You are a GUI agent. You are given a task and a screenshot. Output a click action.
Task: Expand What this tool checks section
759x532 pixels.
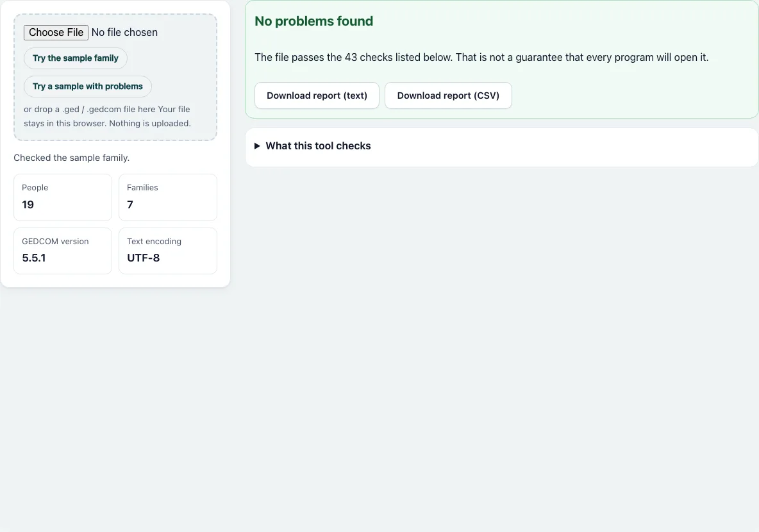point(313,145)
